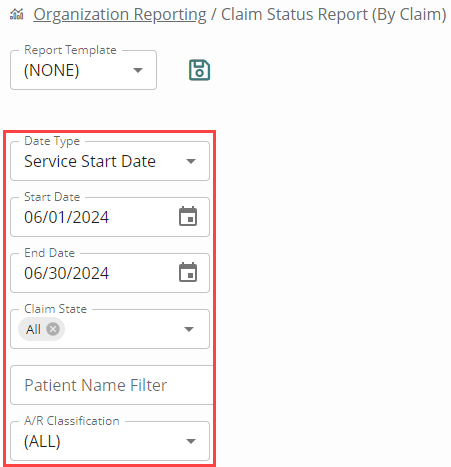
Task: Click the A/R Classification dropdown arrow
Action: 191,441
